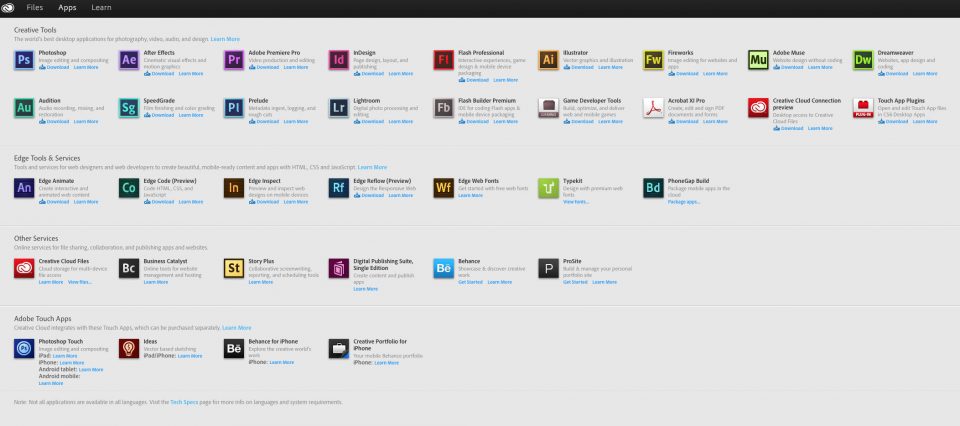Click the Behance for iPhone icon
Image resolution: width=960 pixels, height=426 pixels.
click(x=234, y=348)
